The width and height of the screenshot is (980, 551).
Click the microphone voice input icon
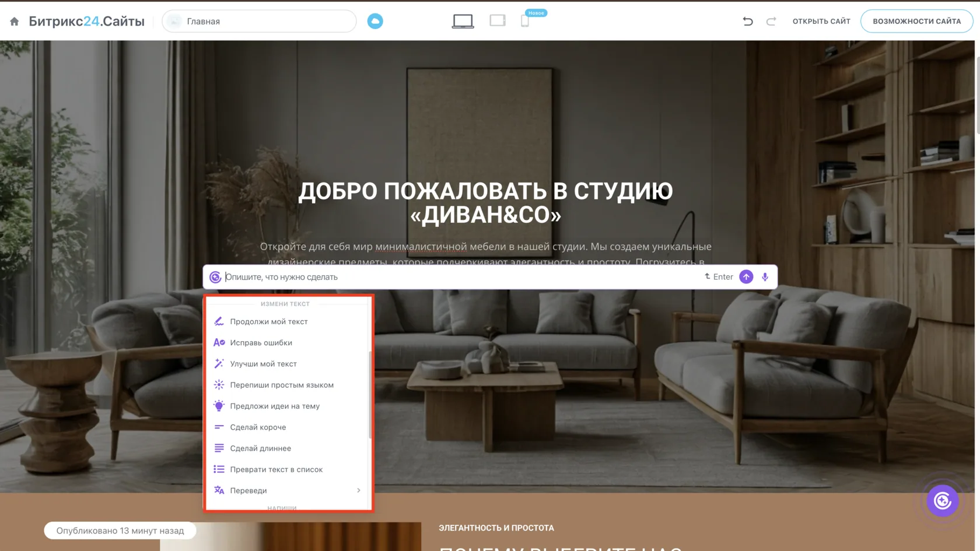tap(765, 277)
